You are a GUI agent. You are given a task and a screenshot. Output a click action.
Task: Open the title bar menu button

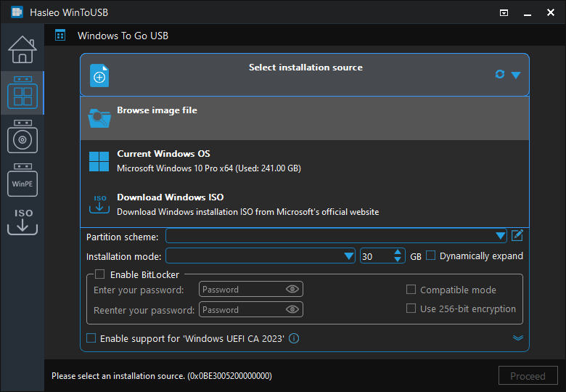click(x=504, y=13)
